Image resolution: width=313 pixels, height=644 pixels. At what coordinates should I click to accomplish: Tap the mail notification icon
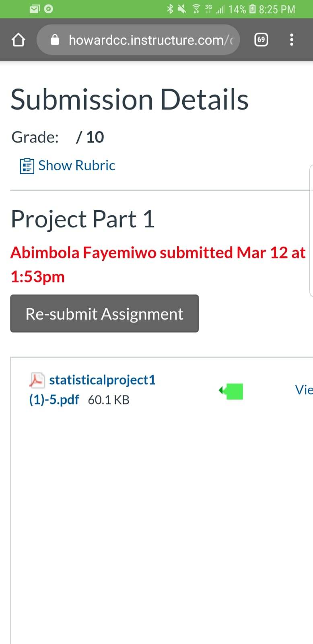[x=35, y=9]
